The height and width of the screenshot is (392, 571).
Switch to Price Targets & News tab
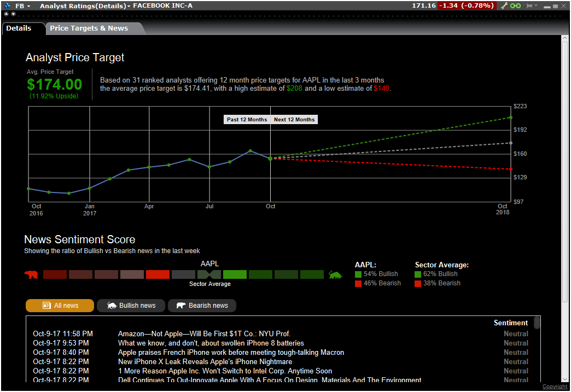(x=89, y=28)
